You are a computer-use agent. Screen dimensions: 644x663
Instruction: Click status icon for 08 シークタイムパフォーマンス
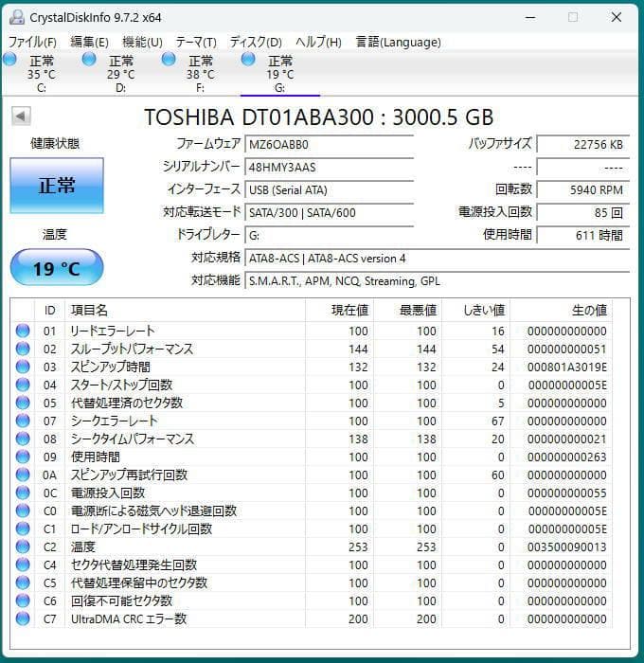[x=23, y=439]
